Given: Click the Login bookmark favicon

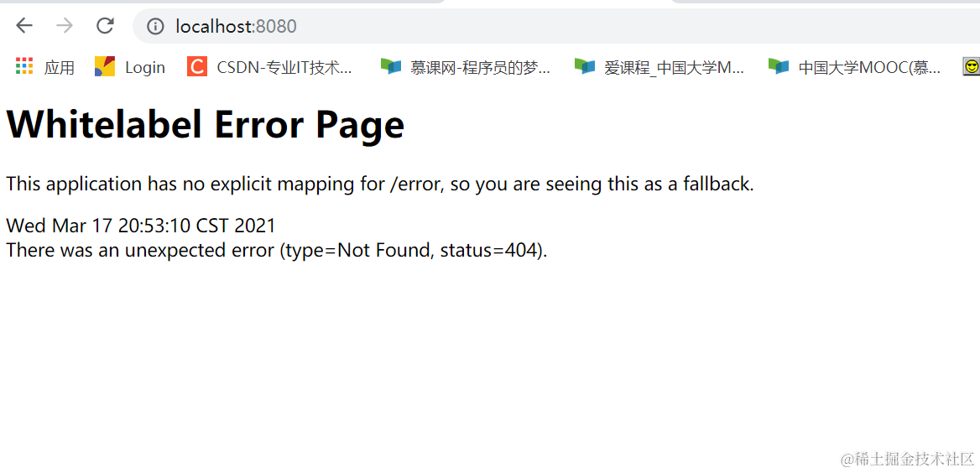Looking at the screenshot, I should pyautogui.click(x=105, y=66).
